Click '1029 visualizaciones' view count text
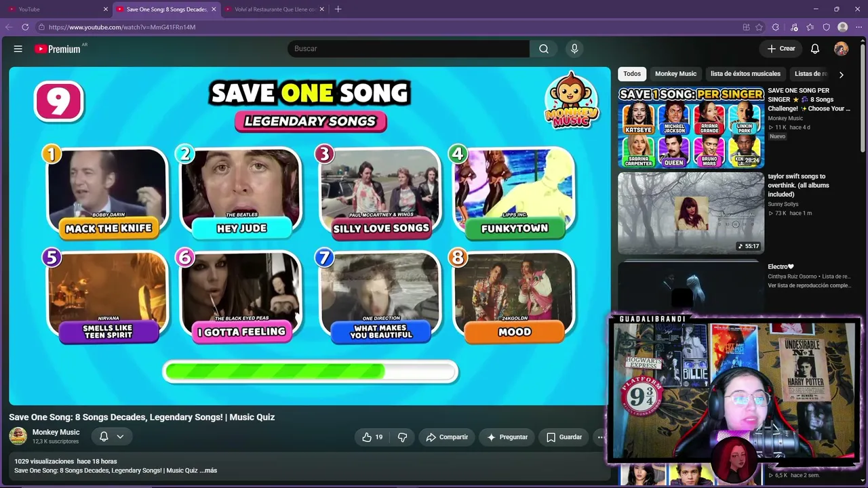Viewport: 868px width, 488px height. 44,462
